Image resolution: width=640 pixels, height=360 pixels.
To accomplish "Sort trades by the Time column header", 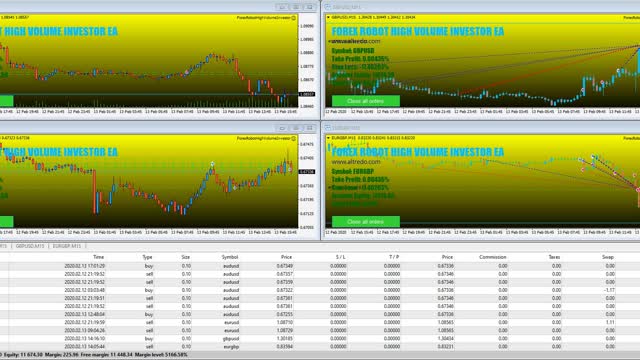I will coord(98,257).
